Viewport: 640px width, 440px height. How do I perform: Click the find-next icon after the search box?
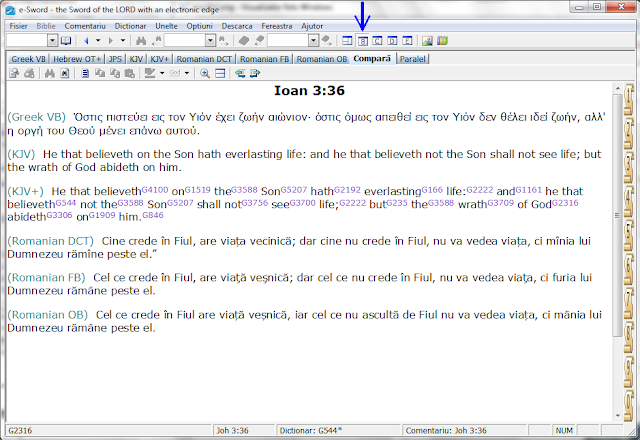[x=224, y=40]
